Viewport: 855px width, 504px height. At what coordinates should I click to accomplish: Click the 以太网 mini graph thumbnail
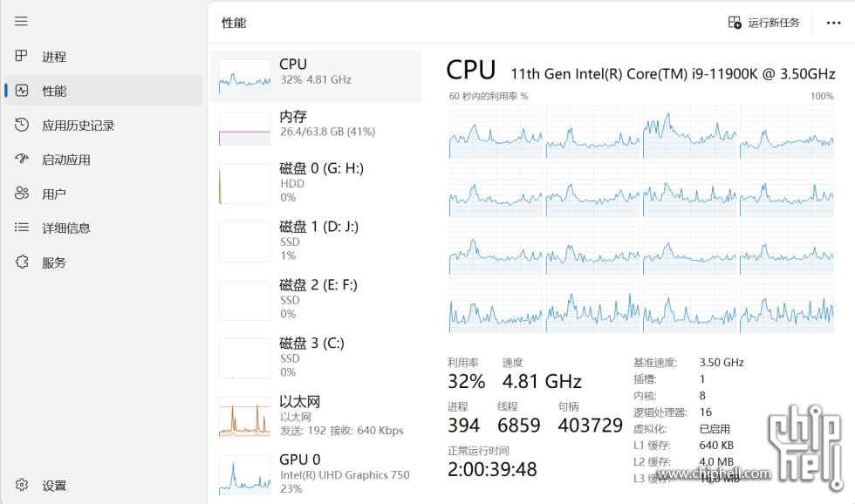245,417
